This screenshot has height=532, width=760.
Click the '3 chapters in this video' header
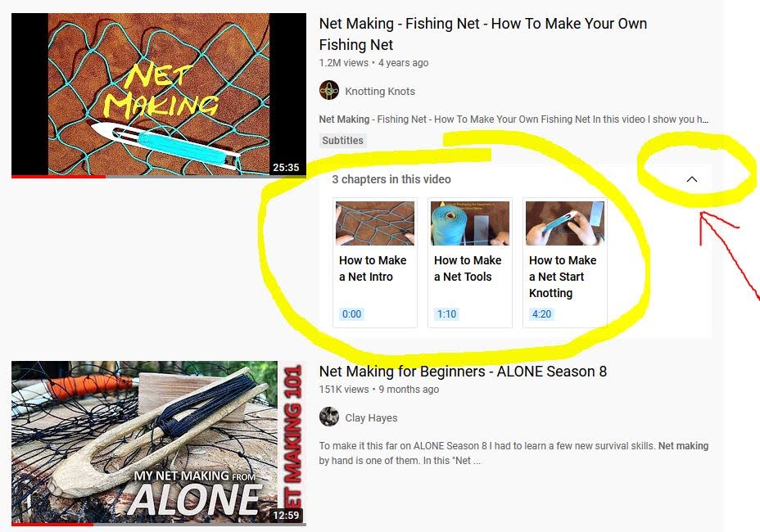(x=391, y=179)
